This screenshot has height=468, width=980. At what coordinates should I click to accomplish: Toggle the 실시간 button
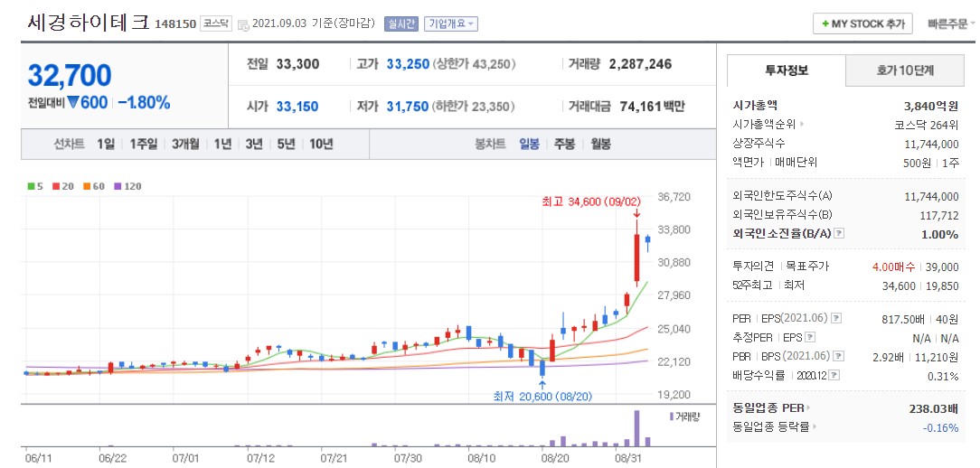(x=400, y=23)
